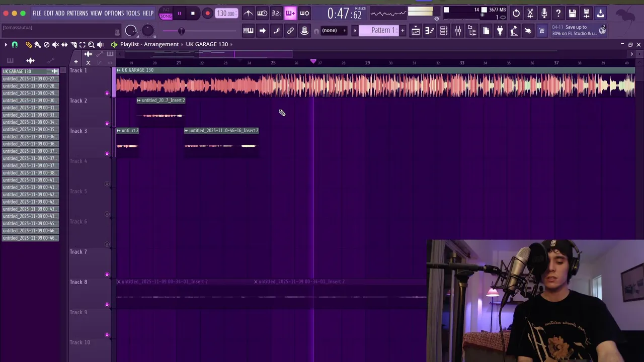The width and height of the screenshot is (644, 362).
Task: Open the Piano roll view icon
Action: coord(430,31)
